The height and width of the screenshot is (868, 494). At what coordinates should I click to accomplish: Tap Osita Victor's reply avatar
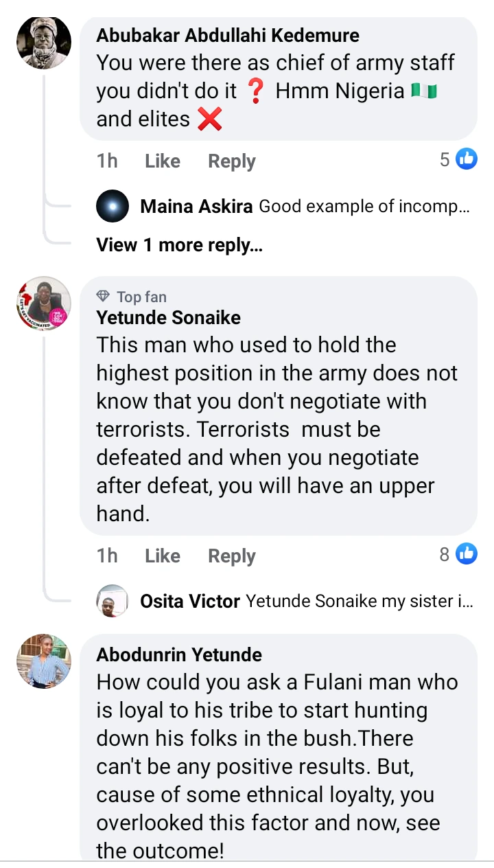point(113,602)
